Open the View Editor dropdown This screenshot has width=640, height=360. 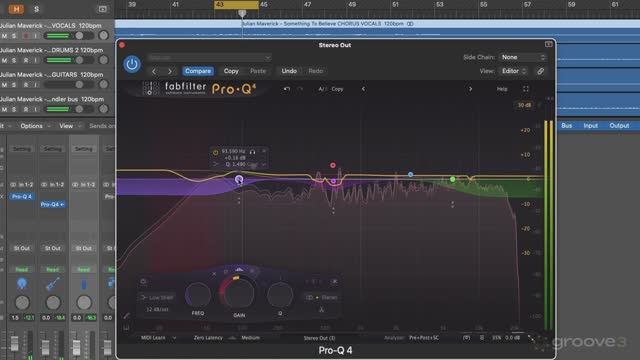click(x=514, y=71)
